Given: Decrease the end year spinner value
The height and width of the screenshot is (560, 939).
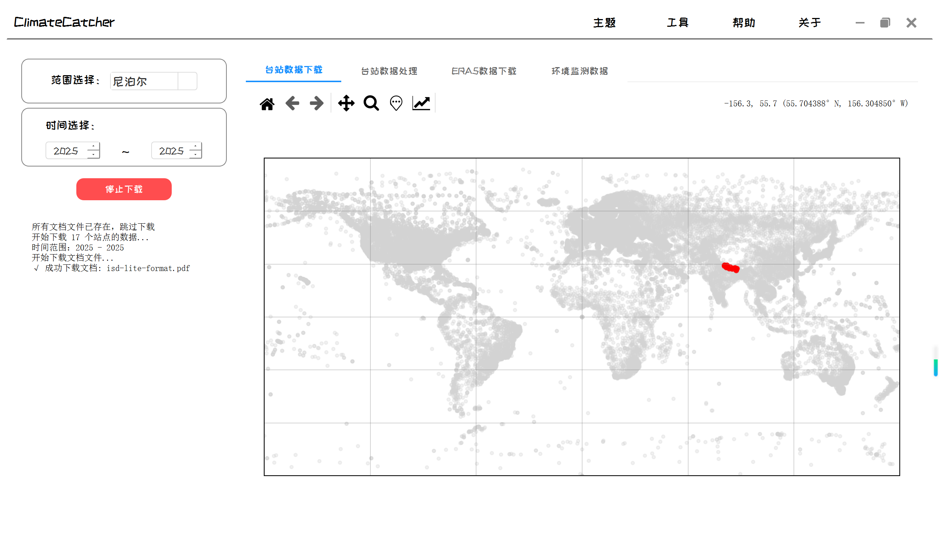Looking at the screenshot, I should pyautogui.click(x=195, y=154).
